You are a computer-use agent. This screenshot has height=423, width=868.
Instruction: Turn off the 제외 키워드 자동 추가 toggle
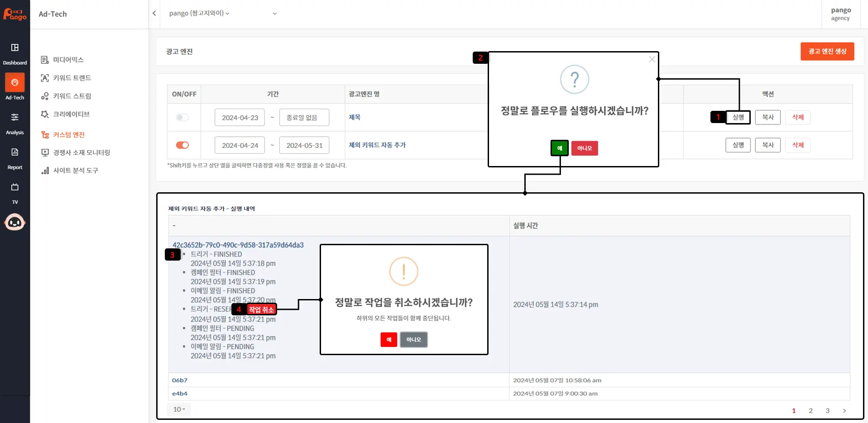pos(182,145)
